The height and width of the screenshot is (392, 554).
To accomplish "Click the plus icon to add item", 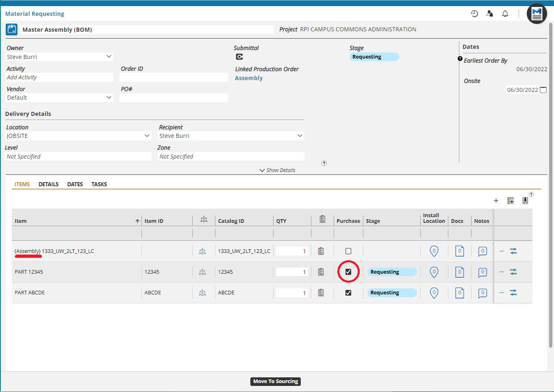I will coord(496,200).
